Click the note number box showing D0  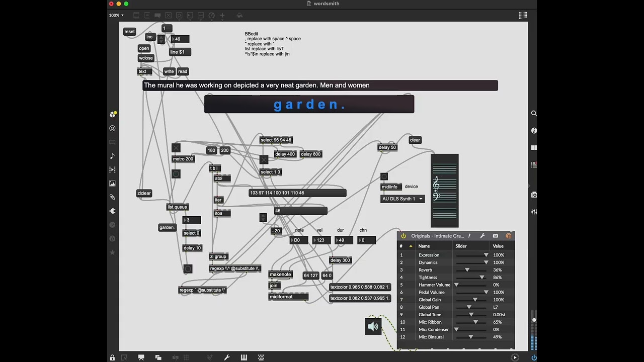coord(299,240)
